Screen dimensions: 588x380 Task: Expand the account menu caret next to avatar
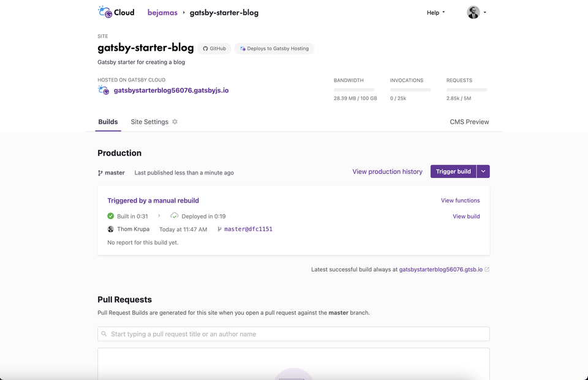tap(485, 12)
